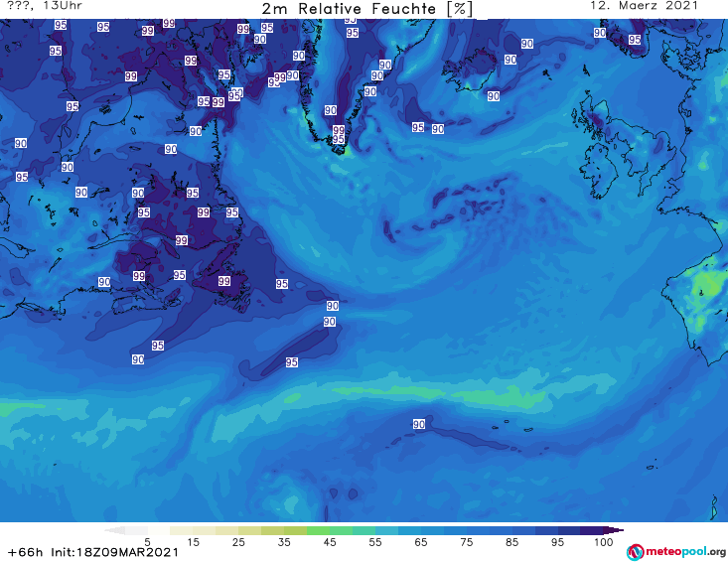Click Iceland on the map
728x562 pixels.
[469, 70]
